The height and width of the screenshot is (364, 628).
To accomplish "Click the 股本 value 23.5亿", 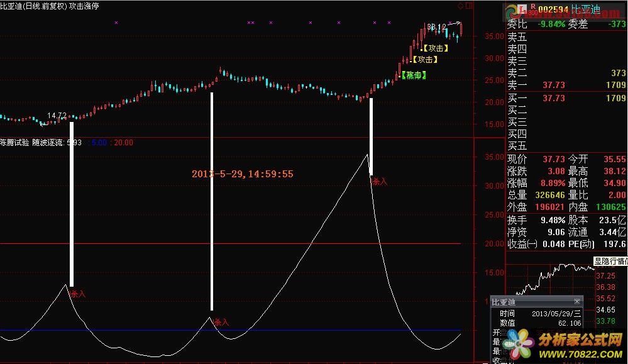I will tap(613, 220).
